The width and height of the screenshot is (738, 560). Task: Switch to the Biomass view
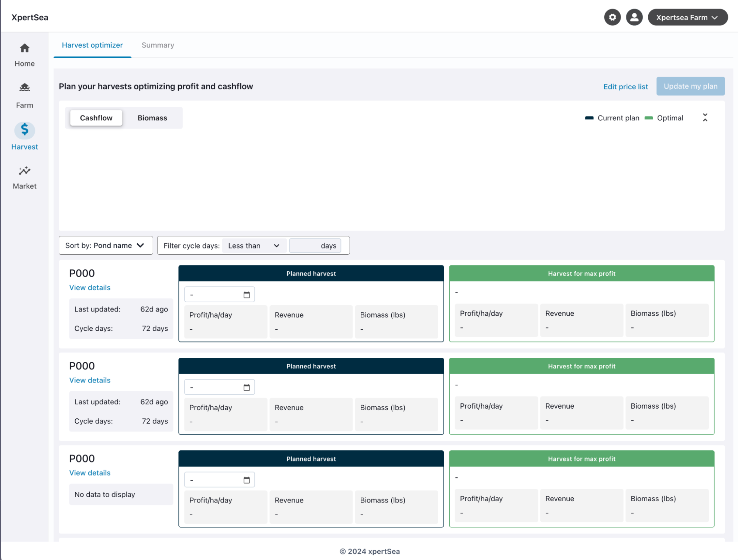(x=152, y=118)
